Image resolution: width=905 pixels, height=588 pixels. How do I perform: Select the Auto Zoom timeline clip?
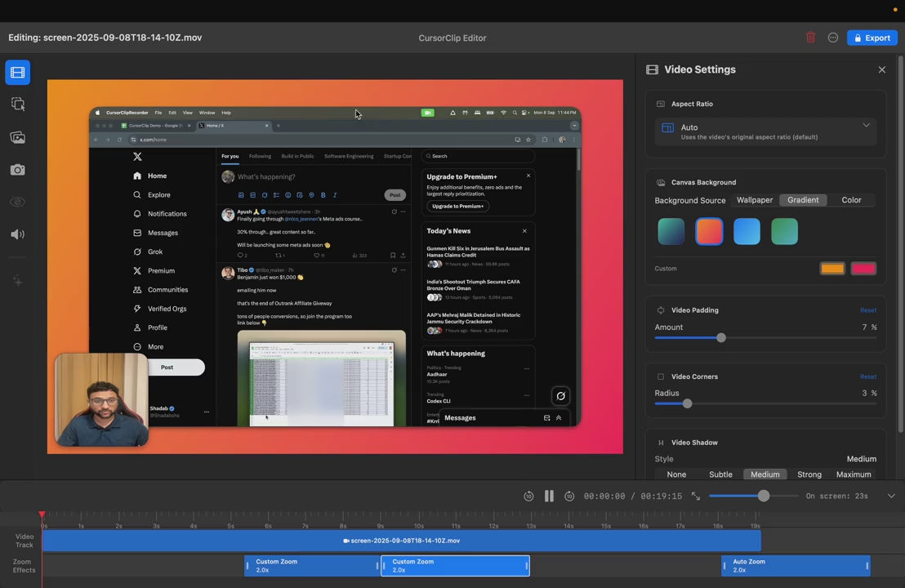[x=795, y=566]
